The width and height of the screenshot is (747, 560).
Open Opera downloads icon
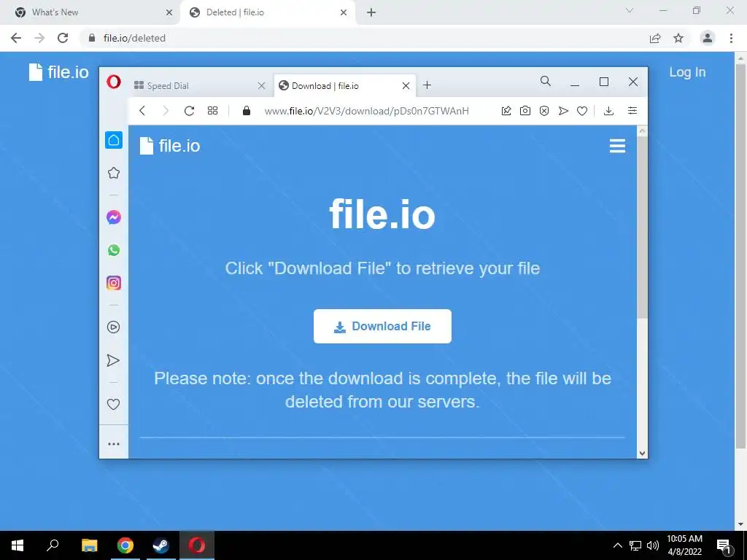click(608, 111)
